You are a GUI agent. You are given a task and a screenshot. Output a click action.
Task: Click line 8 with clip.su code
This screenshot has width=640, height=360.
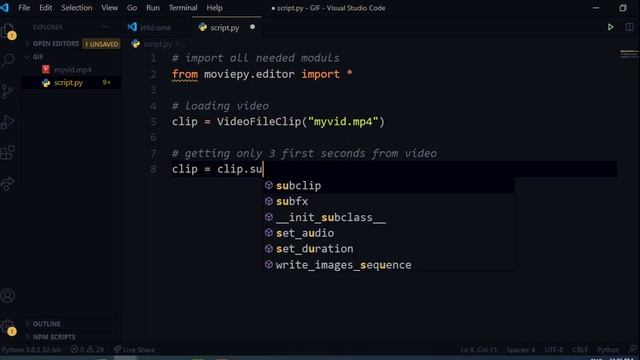coord(217,169)
